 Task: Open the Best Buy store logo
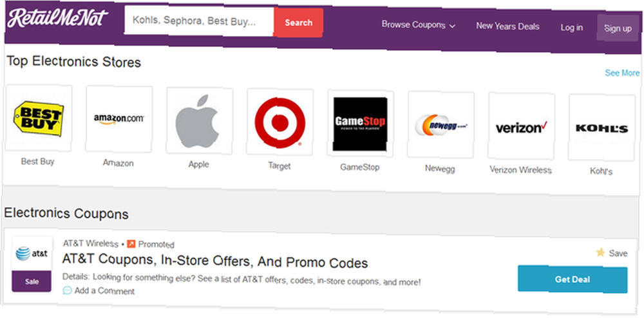tap(38, 118)
